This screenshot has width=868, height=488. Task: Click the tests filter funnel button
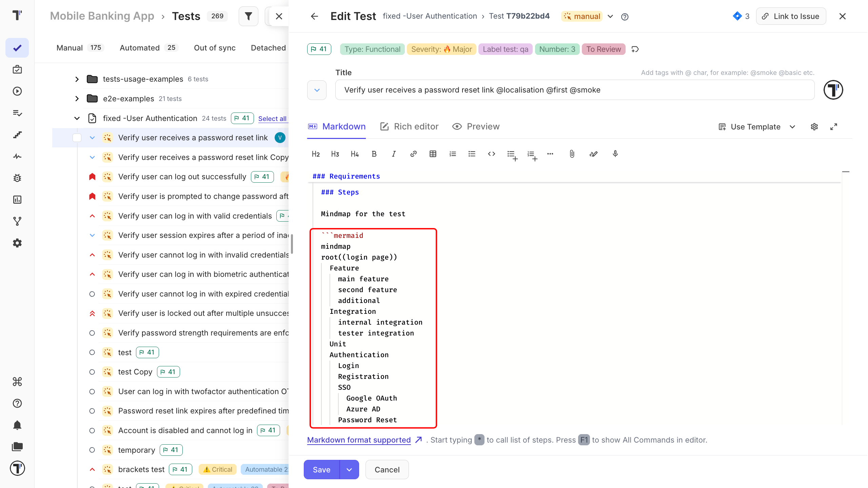pyautogui.click(x=249, y=16)
